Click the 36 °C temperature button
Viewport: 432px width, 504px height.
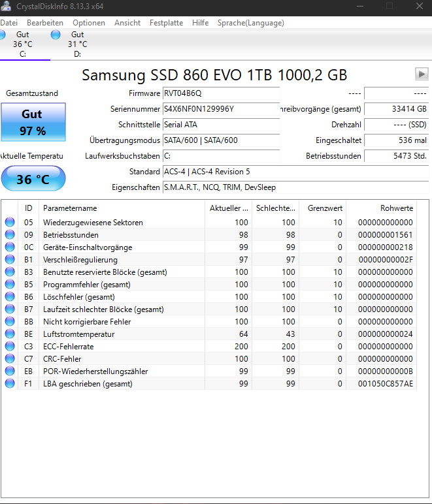[x=33, y=178]
